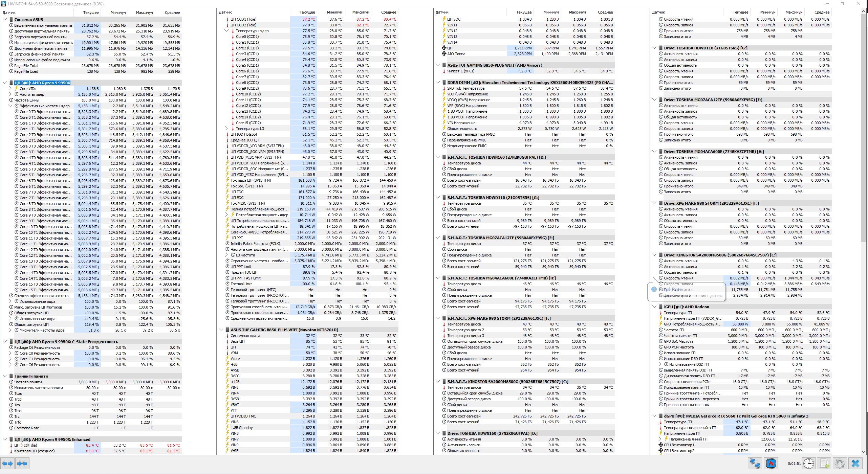Screen dimensions: 868x474
Task: Select the S.M.A.R.T.: TOSHIBA HDWN160 [D:] heading
Action: pos(496,157)
